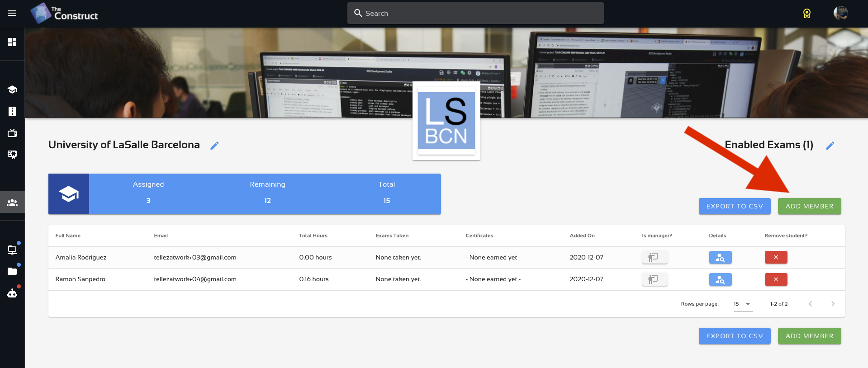The height and width of the screenshot is (368, 868).
Task: Edit the Enabled Exams pencil icon
Action: click(x=830, y=145)
